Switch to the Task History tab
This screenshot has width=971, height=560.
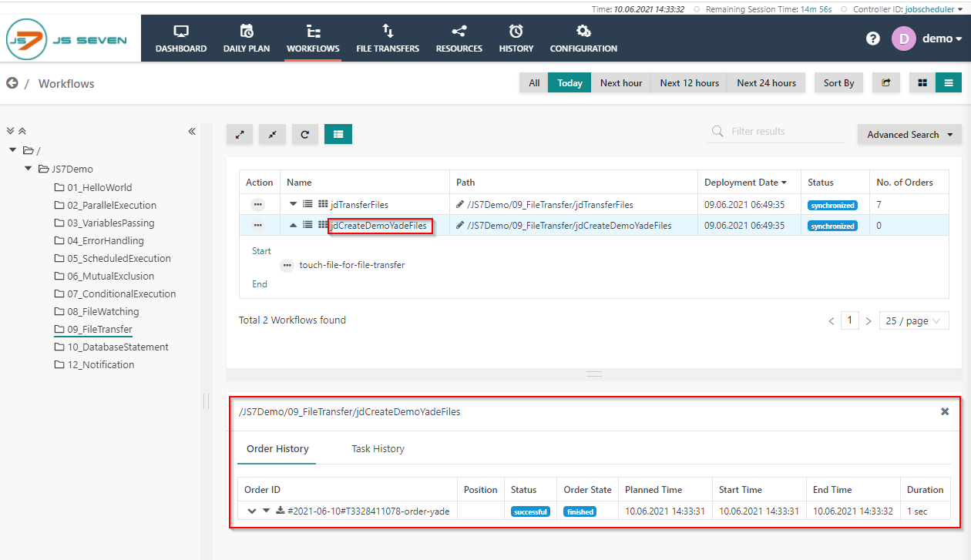click(378, 448)
